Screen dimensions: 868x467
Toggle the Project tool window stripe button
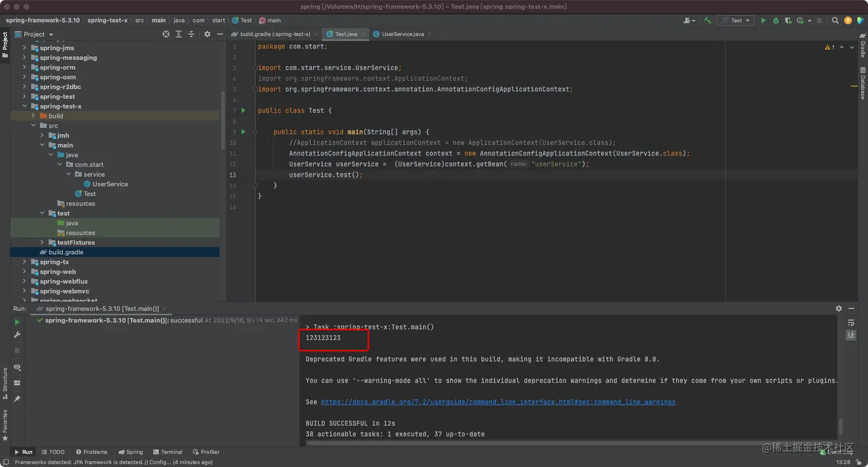tap(5, 44)
